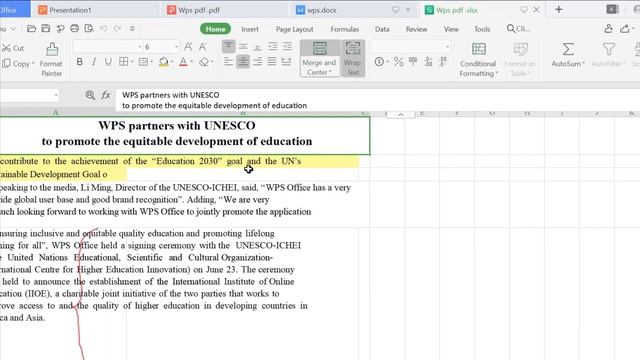Screen dimensions: 640x360
Task: Increase the cell indent
Action: pos(287,47)
